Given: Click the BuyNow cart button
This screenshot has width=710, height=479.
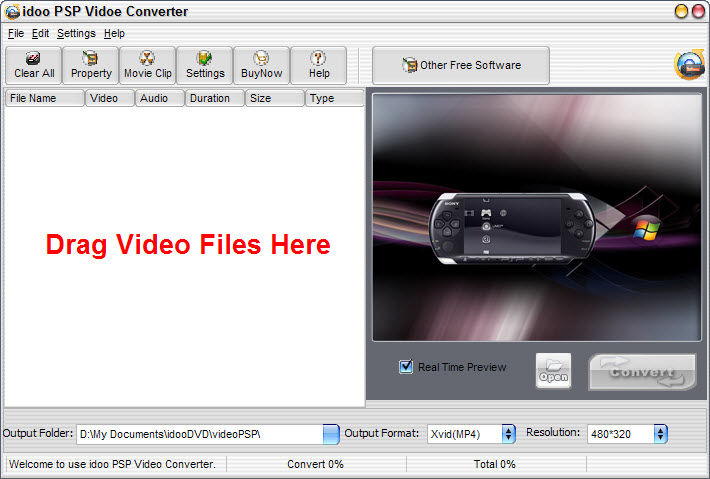Looking at the screenshot, I should 262,66.
